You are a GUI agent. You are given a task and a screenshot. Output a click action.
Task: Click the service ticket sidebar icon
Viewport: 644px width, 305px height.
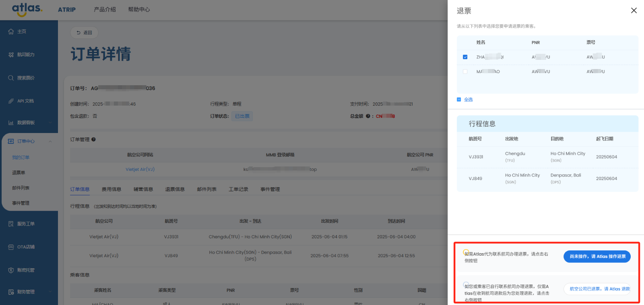pyautogui.click(x=11, y=224)
